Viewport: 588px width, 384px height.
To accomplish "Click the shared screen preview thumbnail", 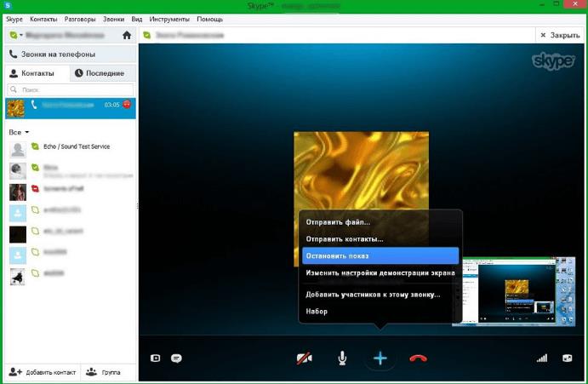I will pos(513,290).
